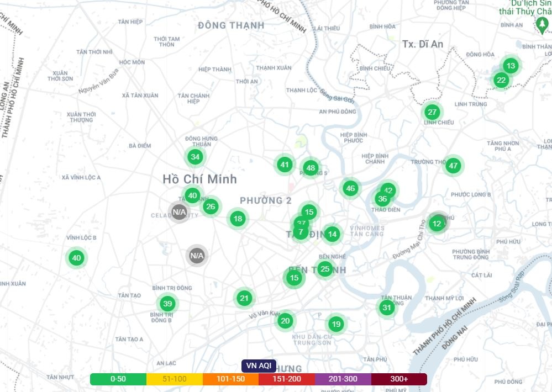This screenshot has height=392, width=552.
Task: Click the AQI station marker showing 18
Action: tap(238, 219)
